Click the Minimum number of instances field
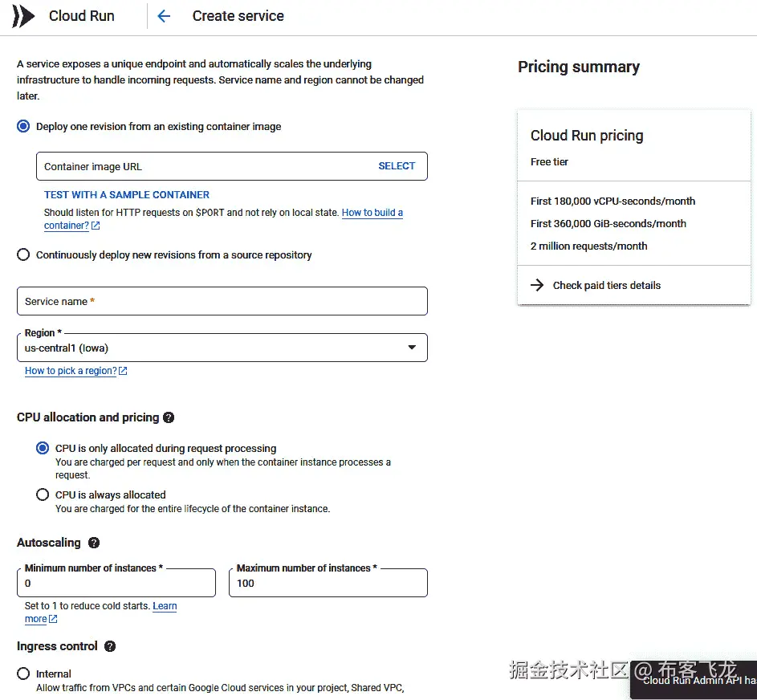 coord(116,583)
